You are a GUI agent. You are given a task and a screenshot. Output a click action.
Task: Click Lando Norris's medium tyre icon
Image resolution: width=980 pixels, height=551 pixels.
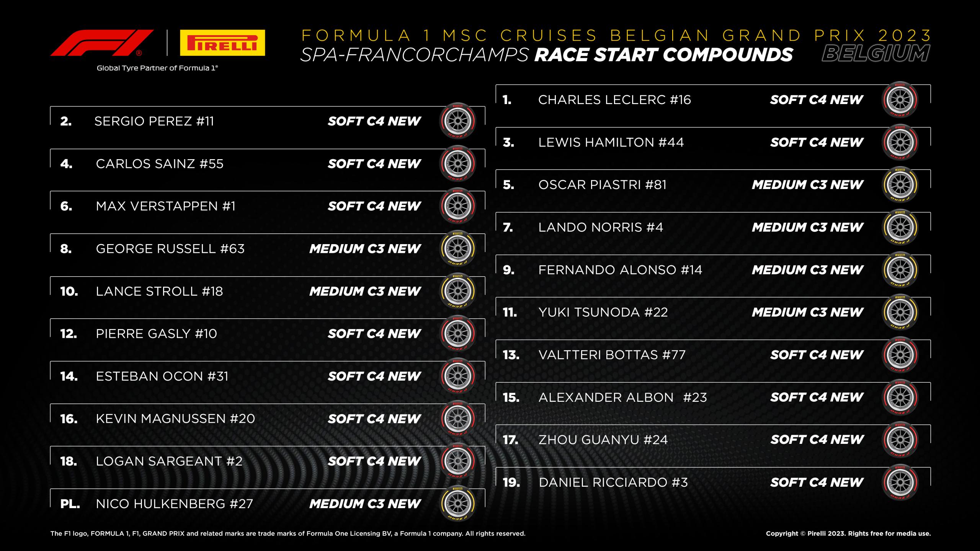pyautogui.click(x=900, y=227)
